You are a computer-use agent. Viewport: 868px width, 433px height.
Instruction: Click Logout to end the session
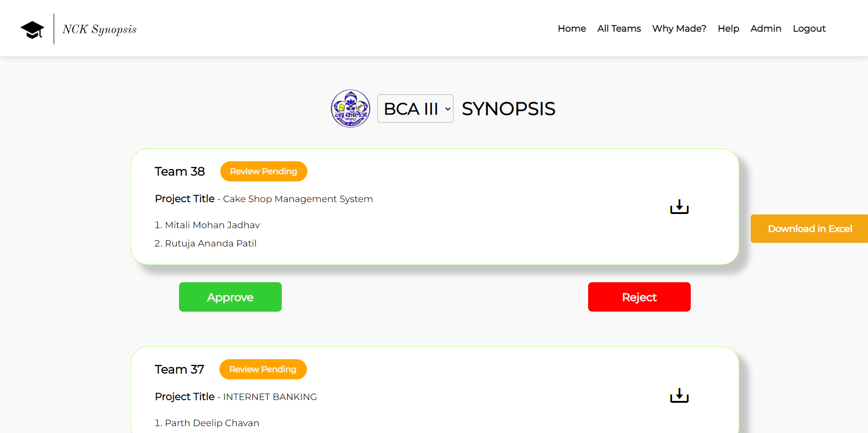tap(809, 28)
